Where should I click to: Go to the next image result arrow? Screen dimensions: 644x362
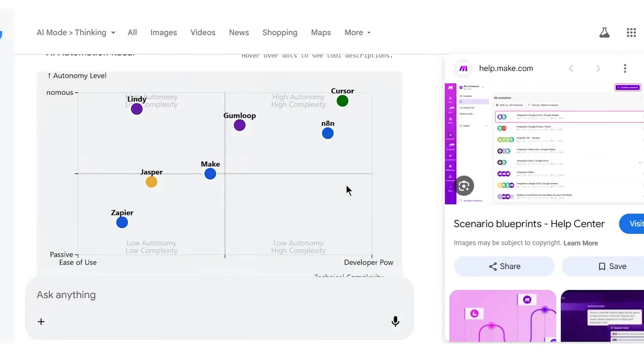click(598, 68)
